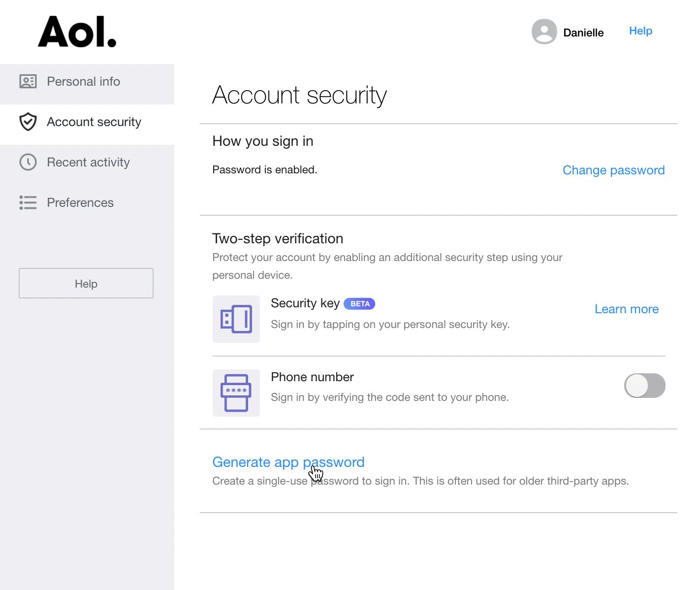Click the Danielle account name
The width and height of the screenshot is (700, 590).
(x=583, y=33)
